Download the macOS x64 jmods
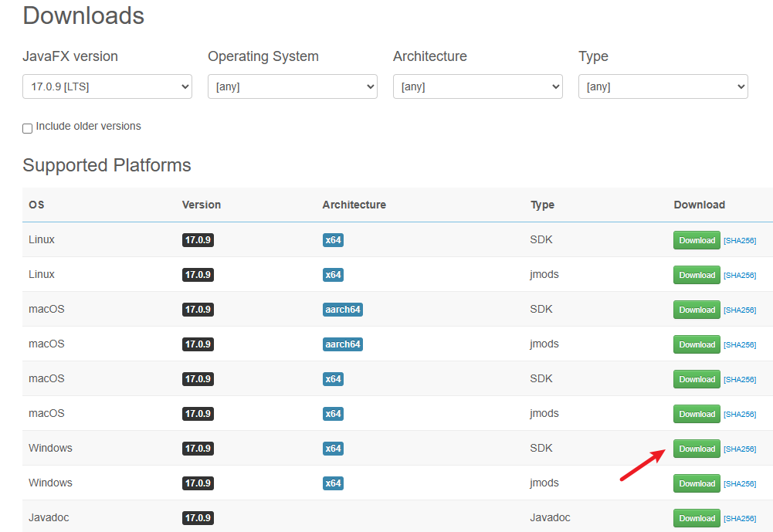 (x=697, y=414)
